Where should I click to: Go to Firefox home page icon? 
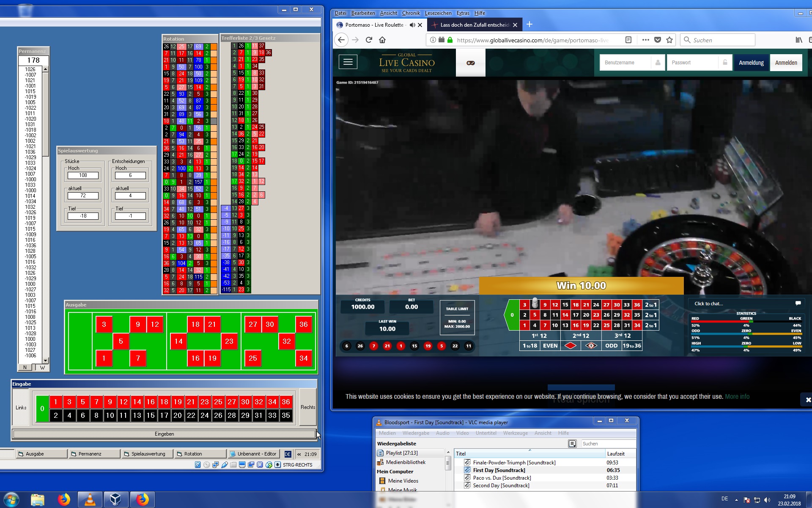tap(382, 40)
